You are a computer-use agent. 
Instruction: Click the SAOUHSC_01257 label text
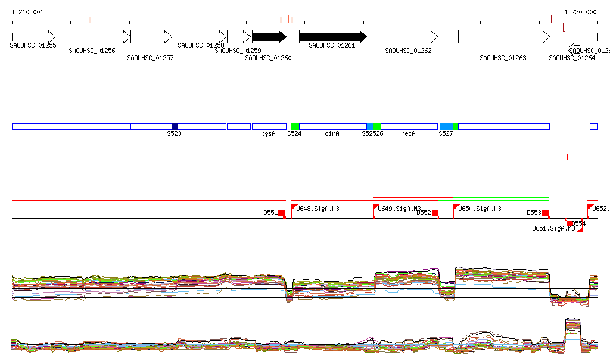point(151,58)
